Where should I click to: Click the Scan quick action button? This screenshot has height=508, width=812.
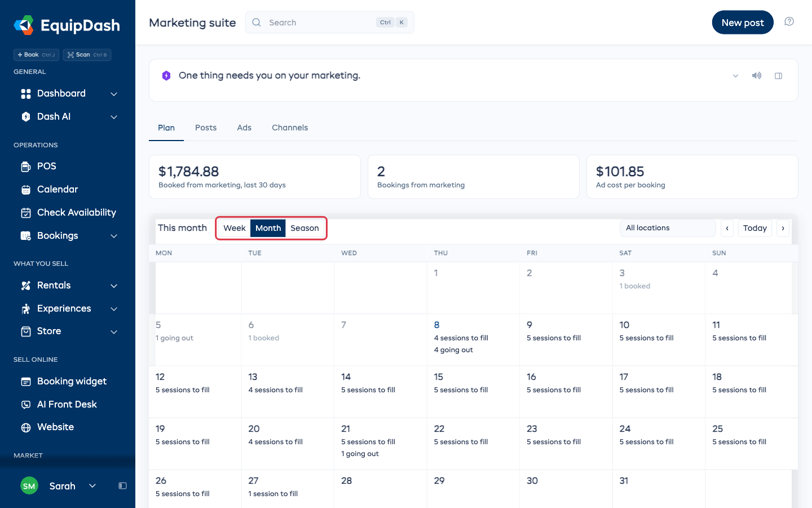click(87, 55)
